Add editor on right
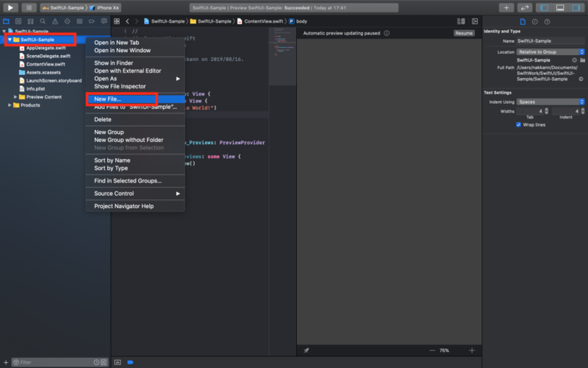 475,21
